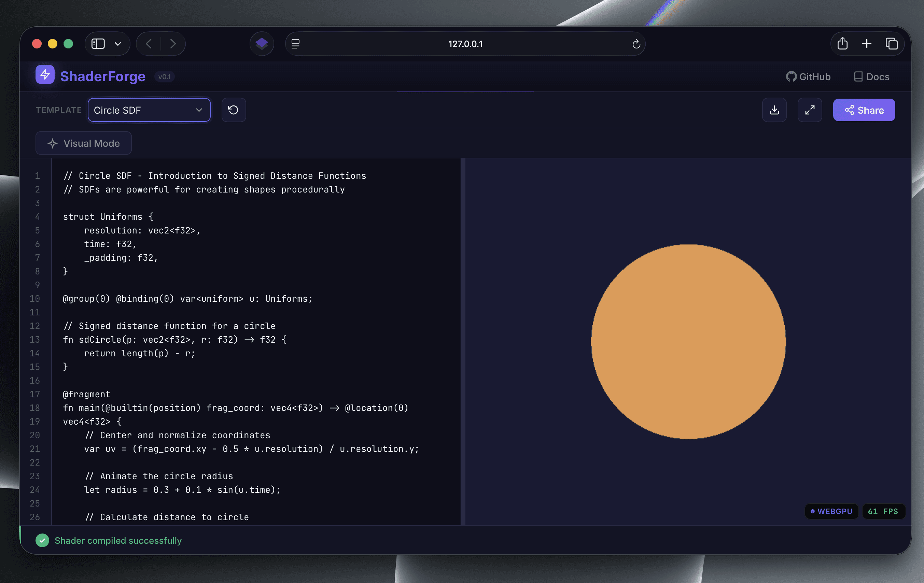924x583 pixels.
Task: Open the Circle SDF template dropdown
Action: tap(149, 110)
